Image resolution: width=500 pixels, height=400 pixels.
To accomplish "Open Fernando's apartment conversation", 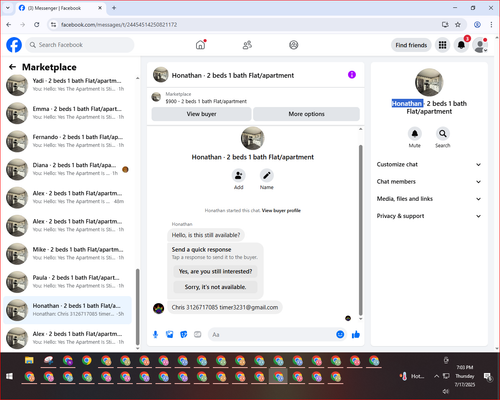I will tap(67, 141).
